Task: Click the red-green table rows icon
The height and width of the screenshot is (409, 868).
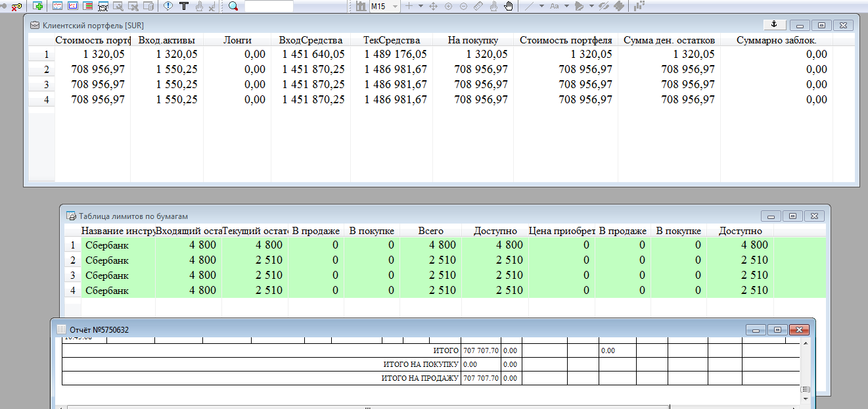Action: click(x=87, y=6)
